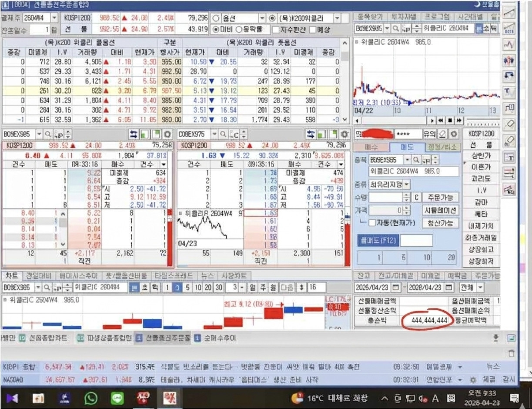Select the 등락률 radio button

239,30
